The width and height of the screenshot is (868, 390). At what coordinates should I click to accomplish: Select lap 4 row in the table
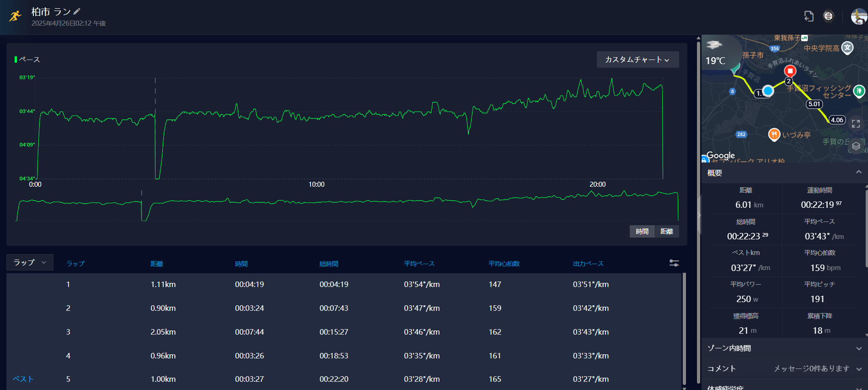(344, 356)
